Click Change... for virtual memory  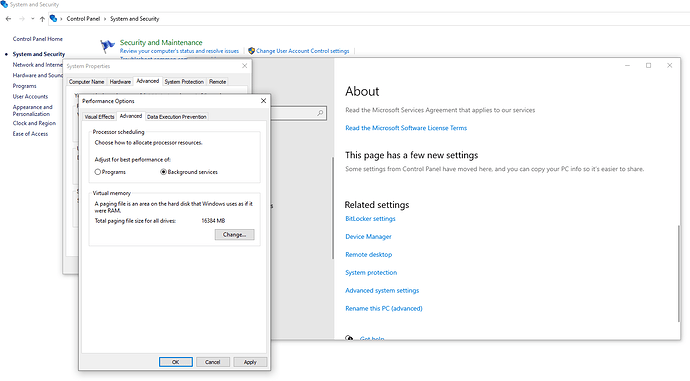[x=235, y=234]
